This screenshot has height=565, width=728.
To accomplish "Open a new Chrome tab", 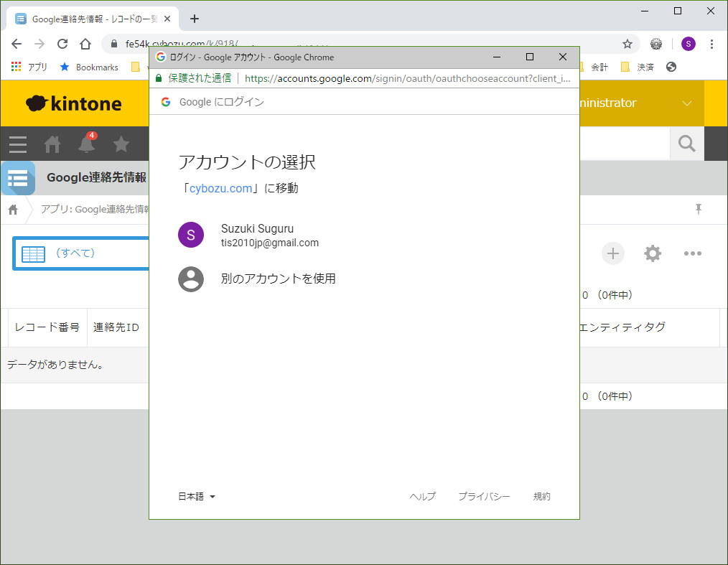I will pos(195,19).
